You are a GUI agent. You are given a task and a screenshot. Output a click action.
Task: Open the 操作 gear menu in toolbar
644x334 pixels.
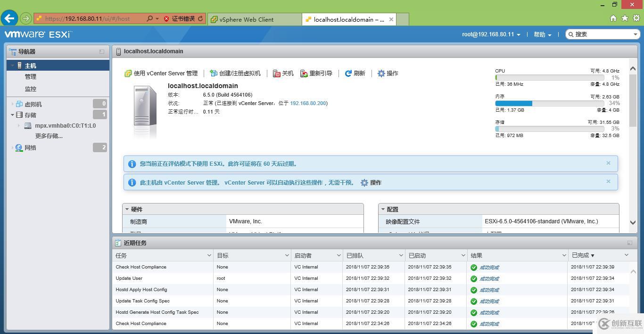coord(381,73)
